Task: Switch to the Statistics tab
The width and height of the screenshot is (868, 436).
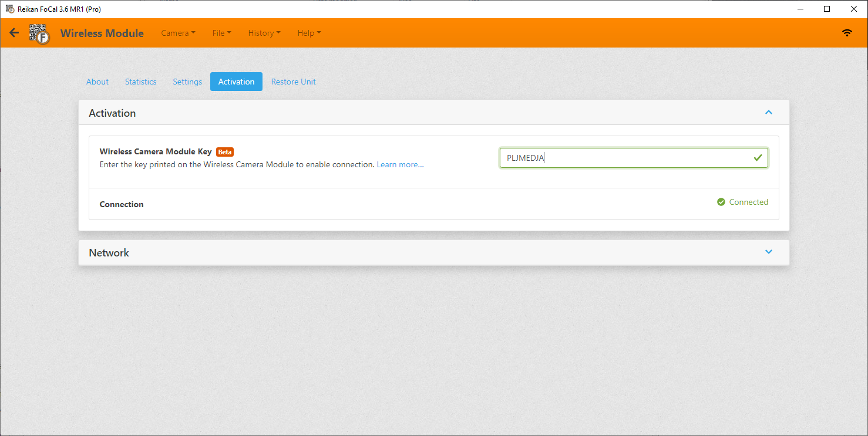Action: (x=140, y=82)
